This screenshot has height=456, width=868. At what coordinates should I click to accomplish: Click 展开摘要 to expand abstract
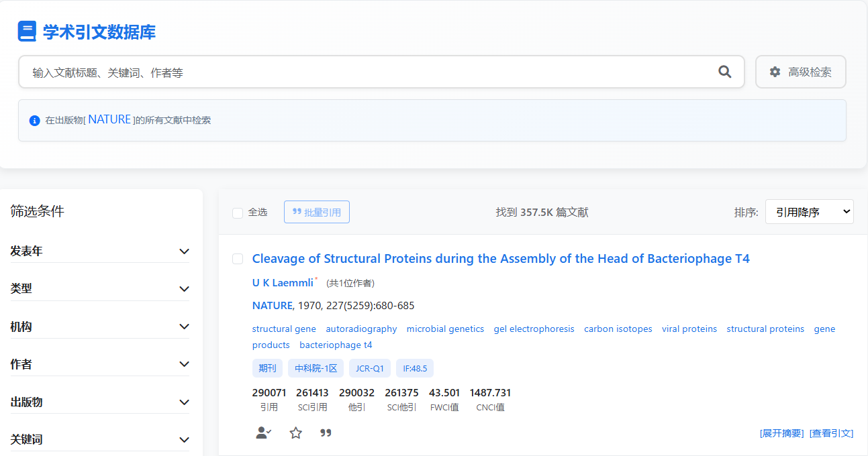pos(781,433)
